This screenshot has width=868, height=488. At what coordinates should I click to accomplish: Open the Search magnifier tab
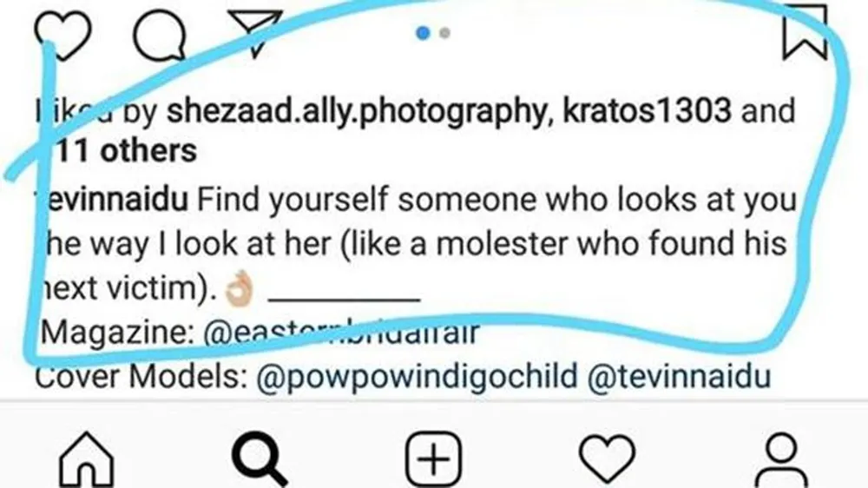tap(260, 456)
